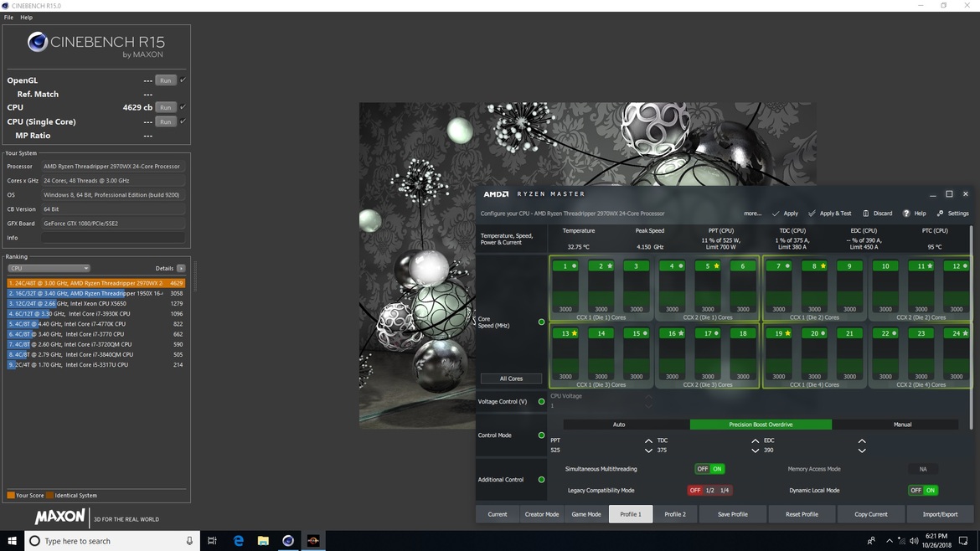Viewport: 980px width, 551px height.
Task: Set Legacy Compatibility Mode to 1/4
Action: [725, 491]
